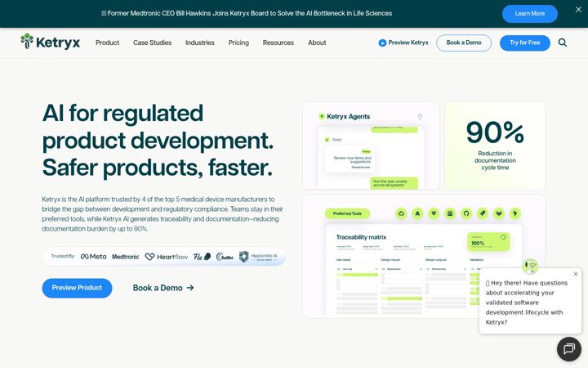The image size is (588, 368).
Task: Click the cloud icon in Preferred Tools row
Action: (401, 213)
